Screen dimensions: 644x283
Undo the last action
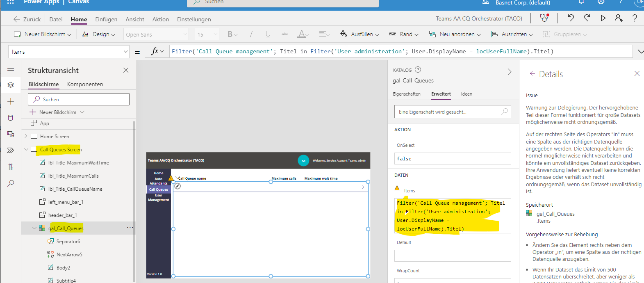pyautogui.click(x=571, y=18)
